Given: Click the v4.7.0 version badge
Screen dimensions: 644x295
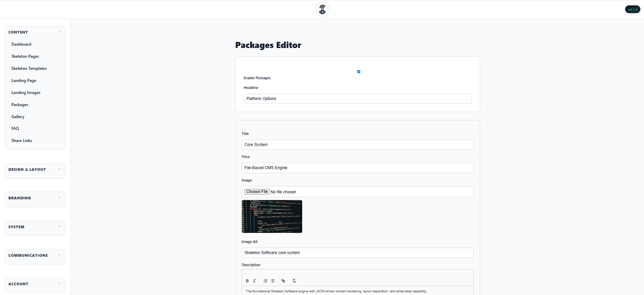Looking at the screenshot, I should pos(632,9).
